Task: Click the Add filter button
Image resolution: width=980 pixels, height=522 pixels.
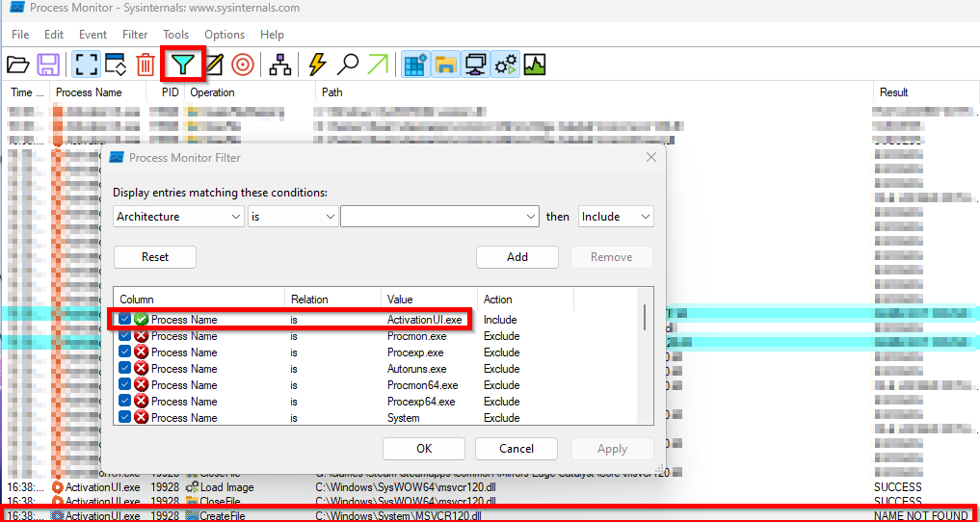Action: point(517,256)
